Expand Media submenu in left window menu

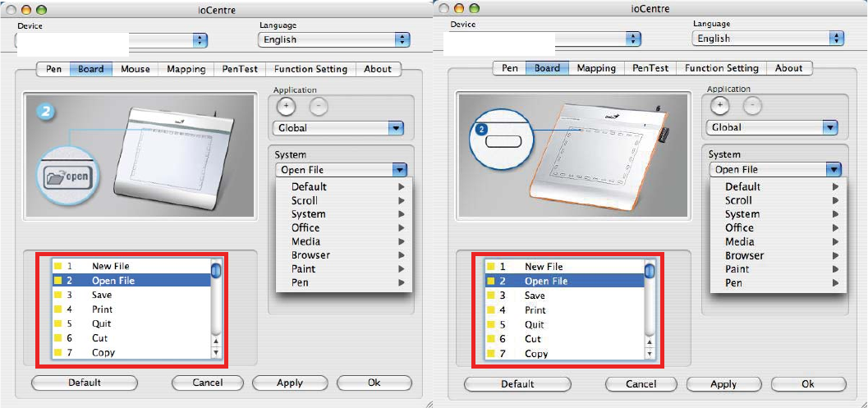click(344, 241)
